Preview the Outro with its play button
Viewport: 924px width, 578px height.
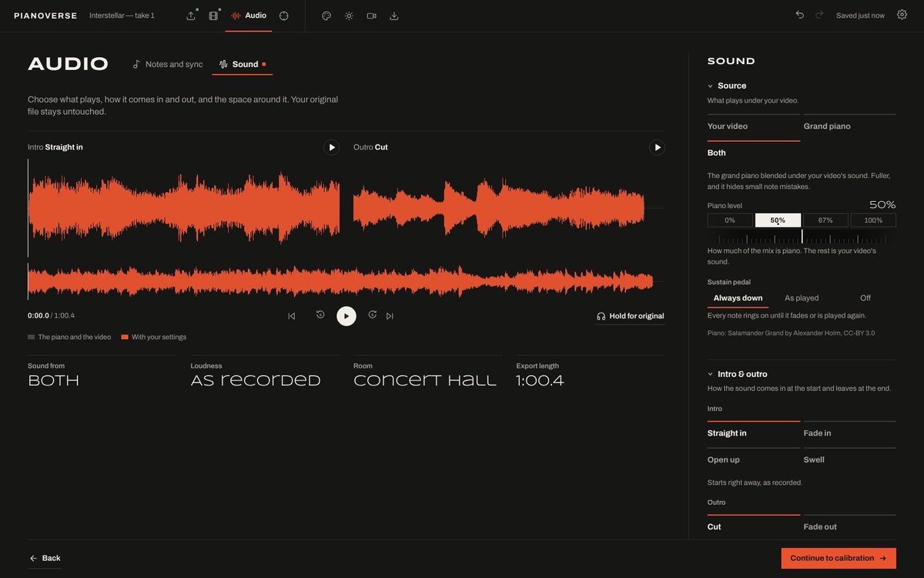(657, 147)
